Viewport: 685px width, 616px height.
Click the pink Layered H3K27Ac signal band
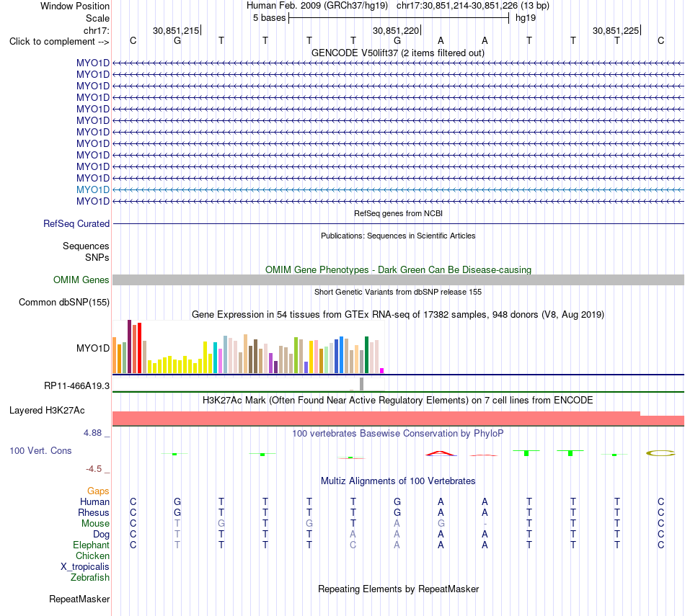398,419
